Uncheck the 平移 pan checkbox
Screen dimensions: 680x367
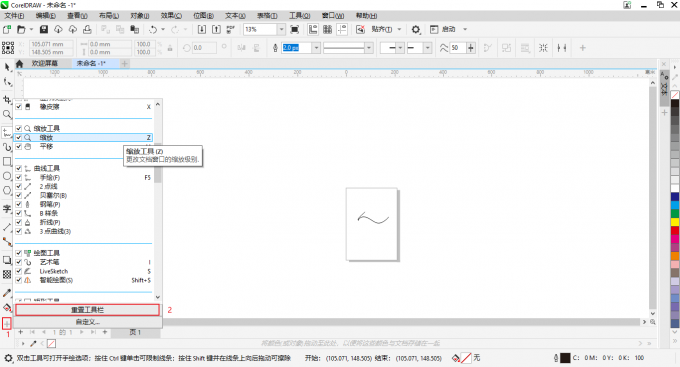pos(19,147)
